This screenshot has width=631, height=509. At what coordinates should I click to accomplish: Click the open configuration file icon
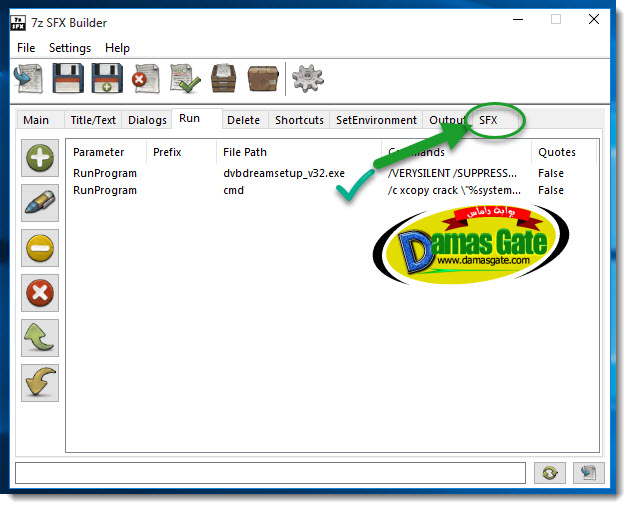pyautogui.click(x=28, y=78)
